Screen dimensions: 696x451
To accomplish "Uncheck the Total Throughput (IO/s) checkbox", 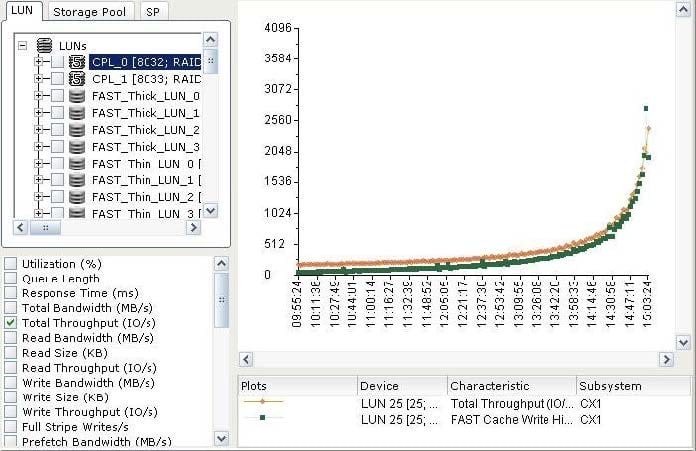I will click(x=11, y=324).
